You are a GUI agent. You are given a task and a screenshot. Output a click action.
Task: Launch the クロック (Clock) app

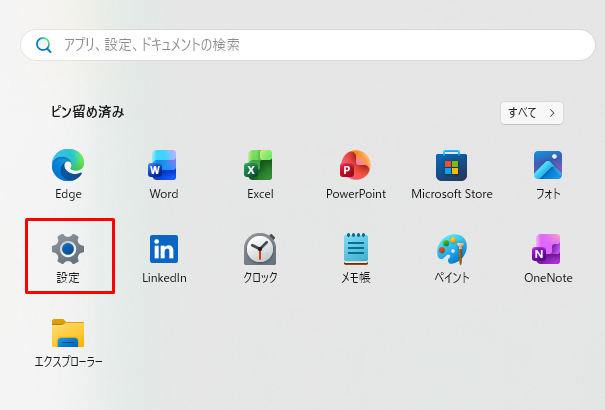point(260,248)
